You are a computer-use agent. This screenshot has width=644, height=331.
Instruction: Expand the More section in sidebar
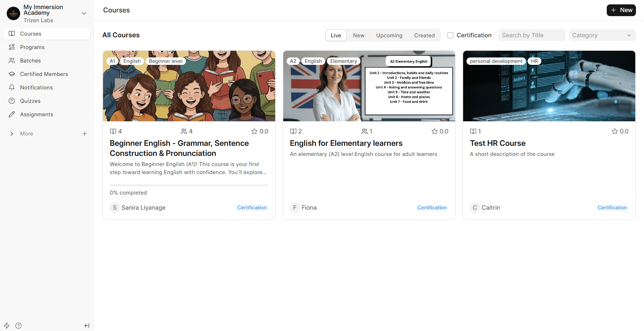(12, 134)
